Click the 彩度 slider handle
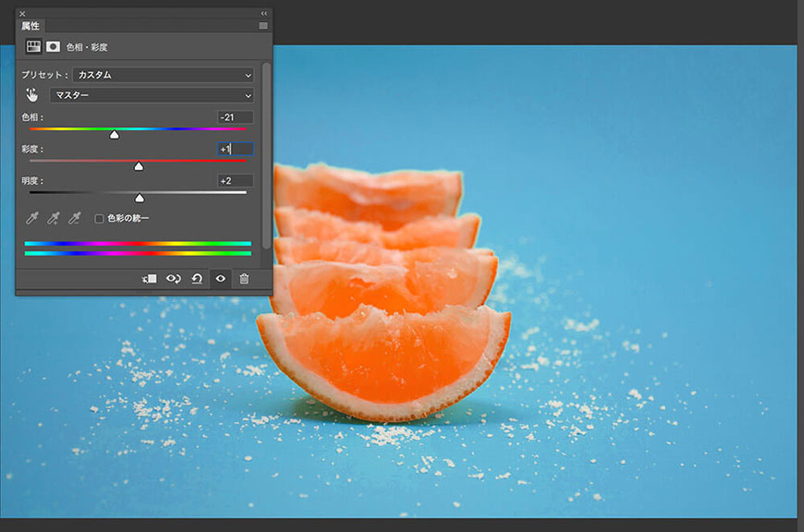The image size is (804, 532). (x=139, y=166)
